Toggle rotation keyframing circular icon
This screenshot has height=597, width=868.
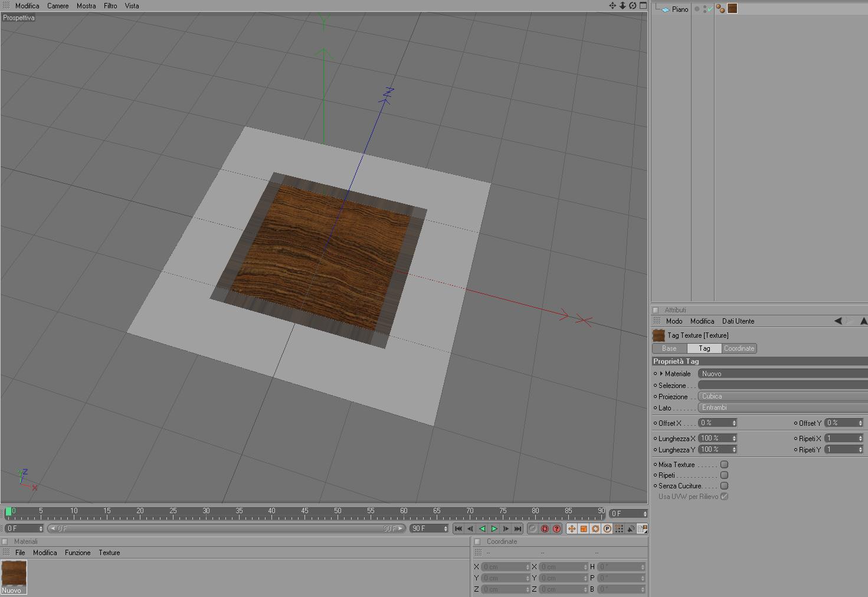[x=595, y=529]
